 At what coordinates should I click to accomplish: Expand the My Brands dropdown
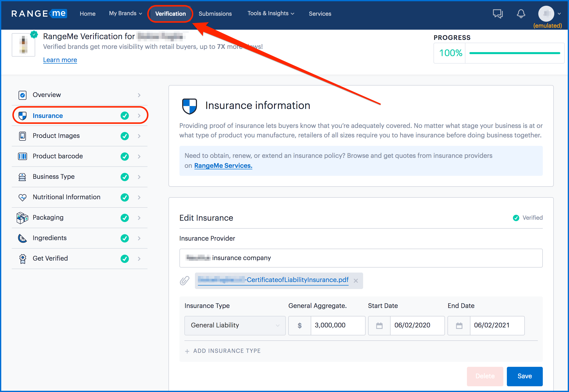(126, 13)
